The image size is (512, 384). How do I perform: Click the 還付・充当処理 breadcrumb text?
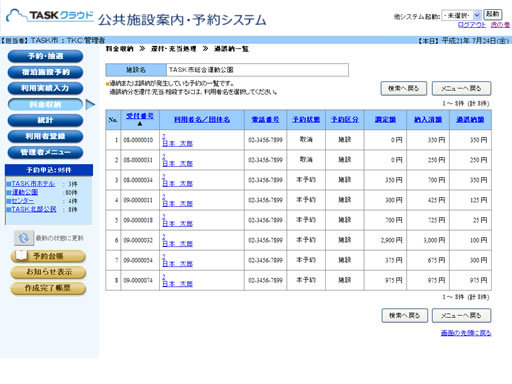click(x=174, y=49)
